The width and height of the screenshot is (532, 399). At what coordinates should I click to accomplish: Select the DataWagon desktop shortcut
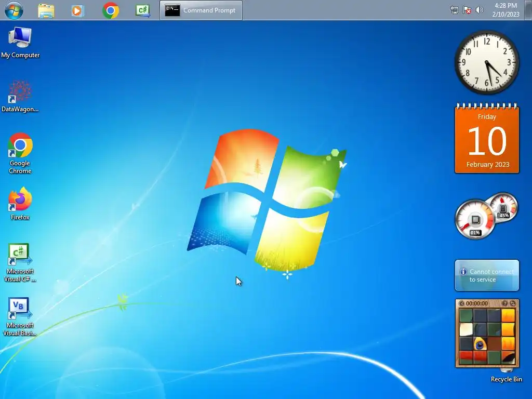click(x=20, y=96)
